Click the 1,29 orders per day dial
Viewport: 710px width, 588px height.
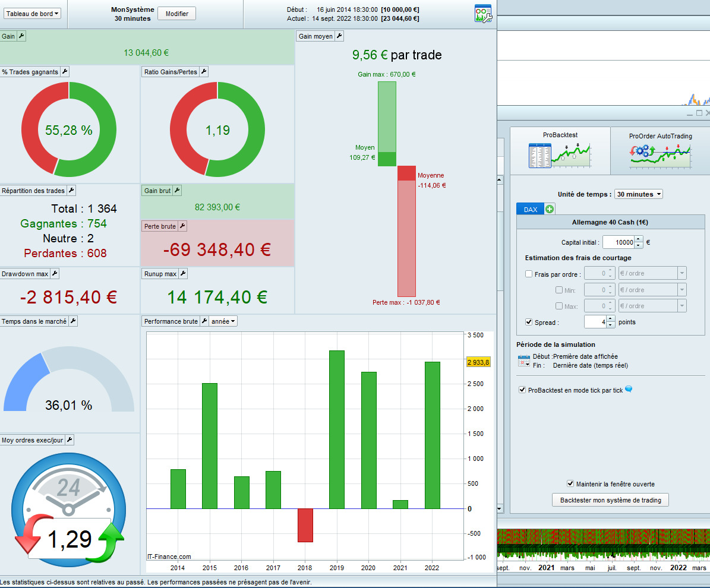pyautogui.click(x=69, y=510)
